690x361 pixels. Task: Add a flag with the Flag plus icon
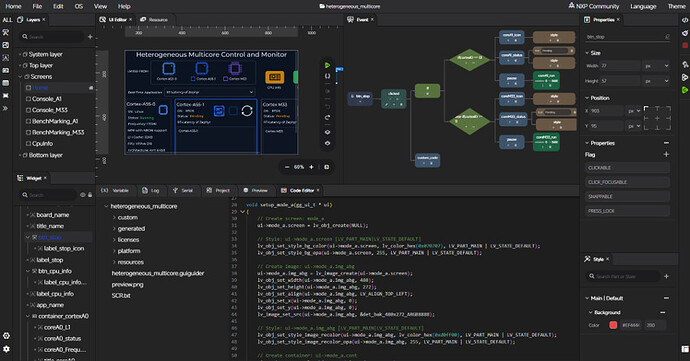666,155
